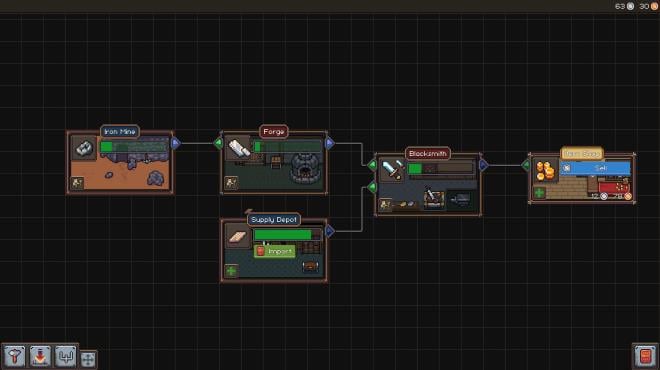The height and width of the screenshot is (370, 660).
Task: Click the Blacksmith upper green input connector
Action: pyautogui.click(x=372, y=165)
